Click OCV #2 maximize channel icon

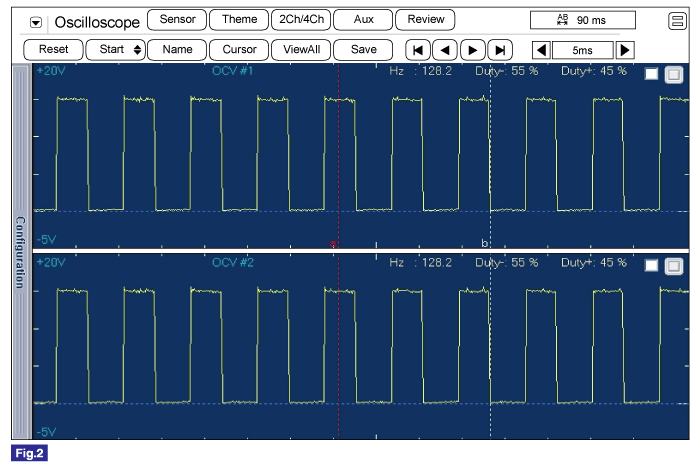point(674,266)
